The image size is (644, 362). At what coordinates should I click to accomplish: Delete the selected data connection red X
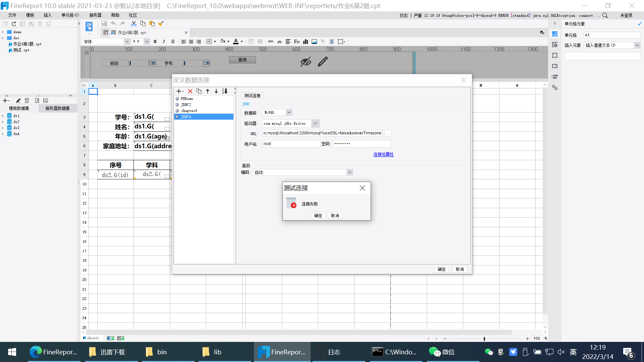(190, 91)
